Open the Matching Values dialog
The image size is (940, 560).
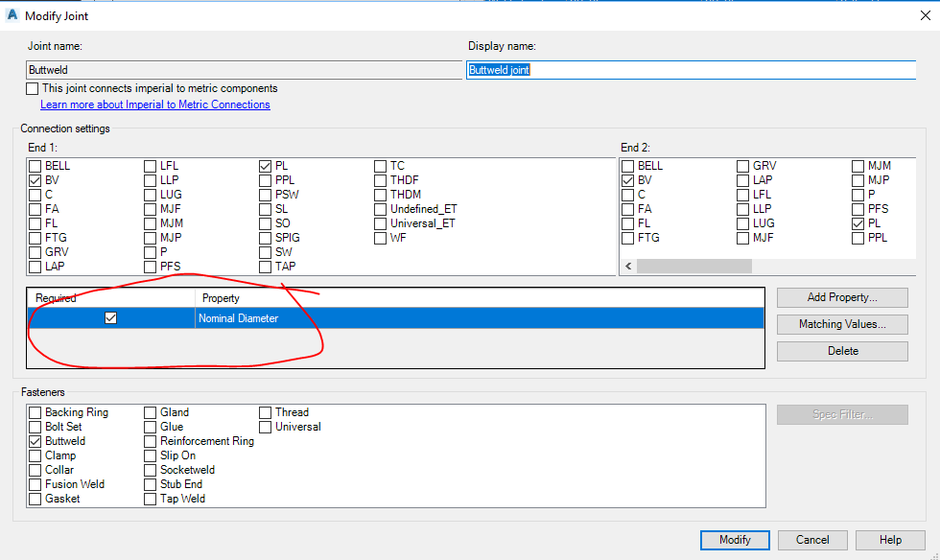(x=841, y=324)
